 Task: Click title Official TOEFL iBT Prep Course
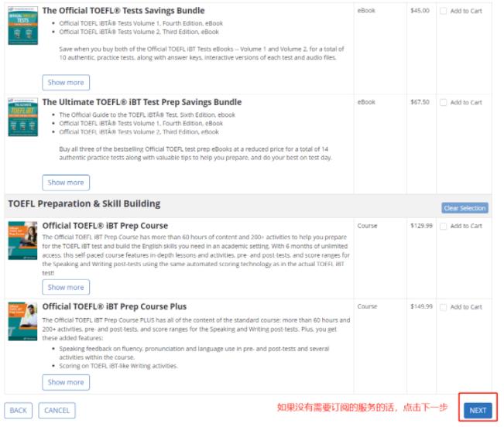(x=105, y=226)
